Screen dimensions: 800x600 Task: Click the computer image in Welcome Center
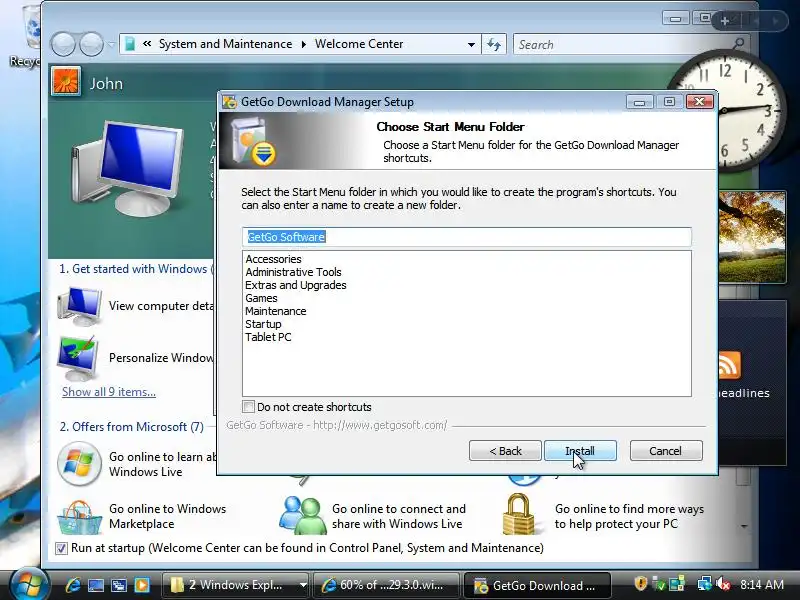128,169
